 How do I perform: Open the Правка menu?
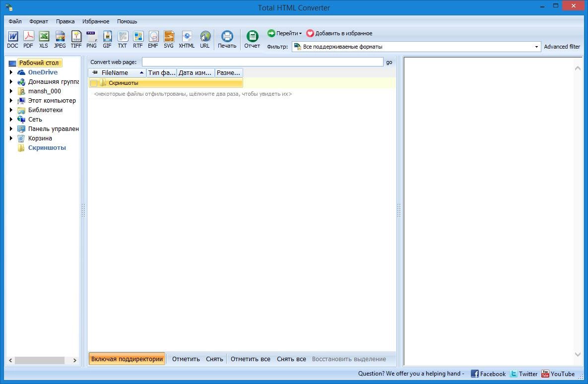point(65,21)
